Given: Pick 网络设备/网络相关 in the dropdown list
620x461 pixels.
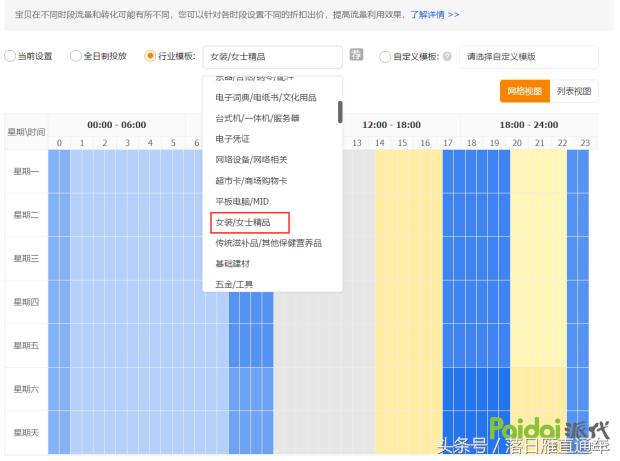Looking at the screenshot, I should pyautogui.click(x=251, y=160).
